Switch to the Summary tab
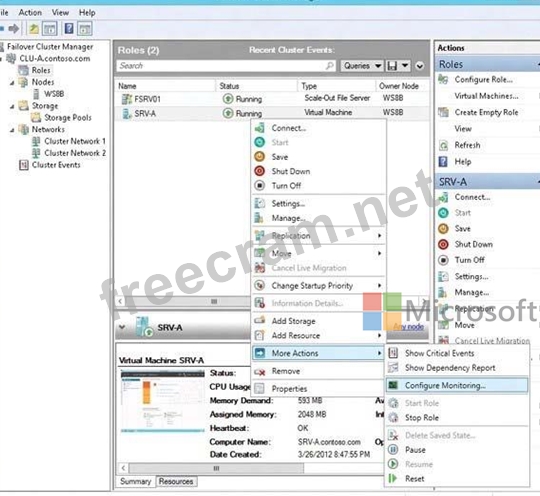 (135, 481)
